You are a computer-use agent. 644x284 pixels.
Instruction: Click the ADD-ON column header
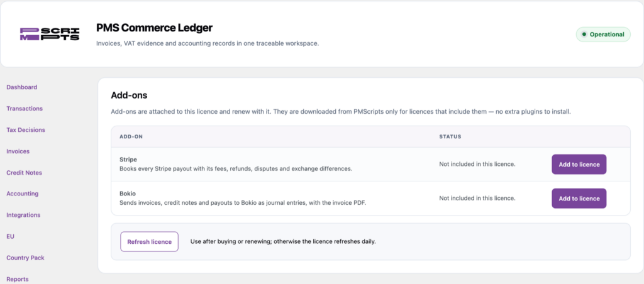coord(131,137)
